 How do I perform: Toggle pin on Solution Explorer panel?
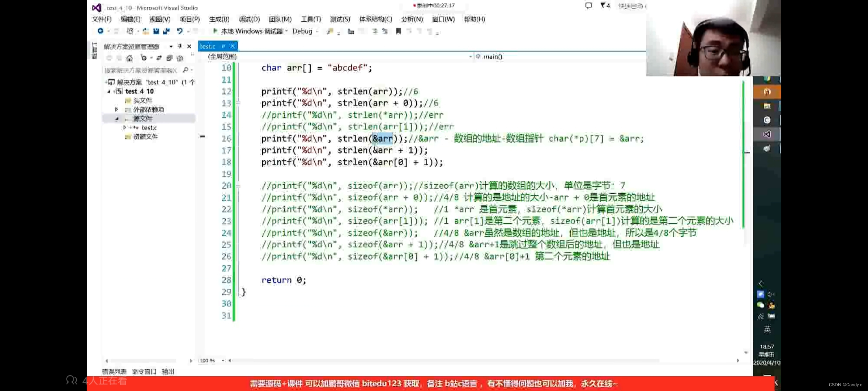click(180, 46)
